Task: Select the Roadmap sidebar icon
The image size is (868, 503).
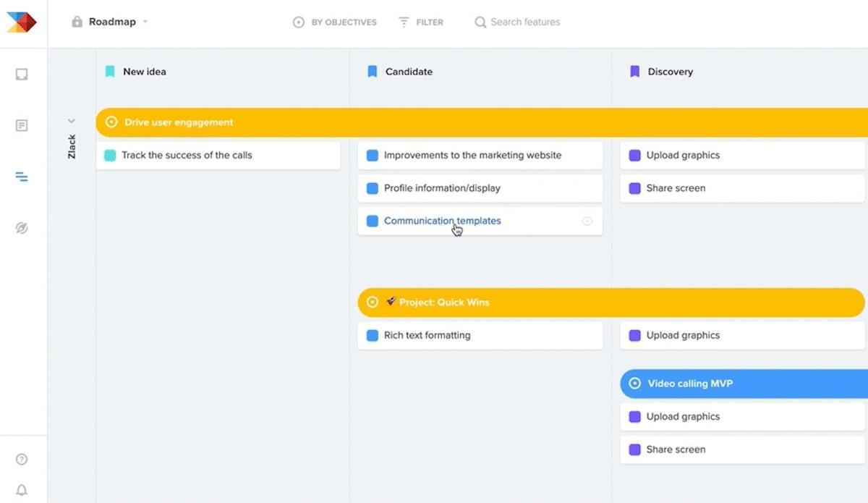Action: tap(22, 177)
